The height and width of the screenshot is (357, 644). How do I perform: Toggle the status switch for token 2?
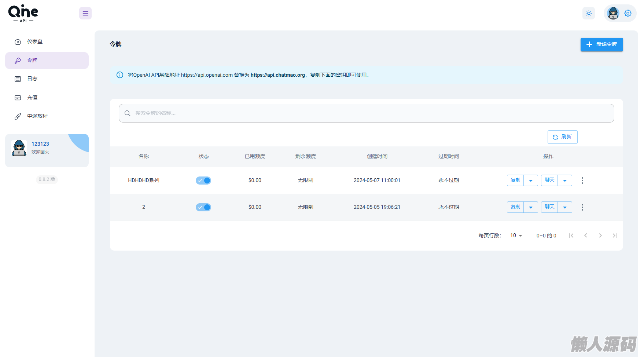[203, 207]
